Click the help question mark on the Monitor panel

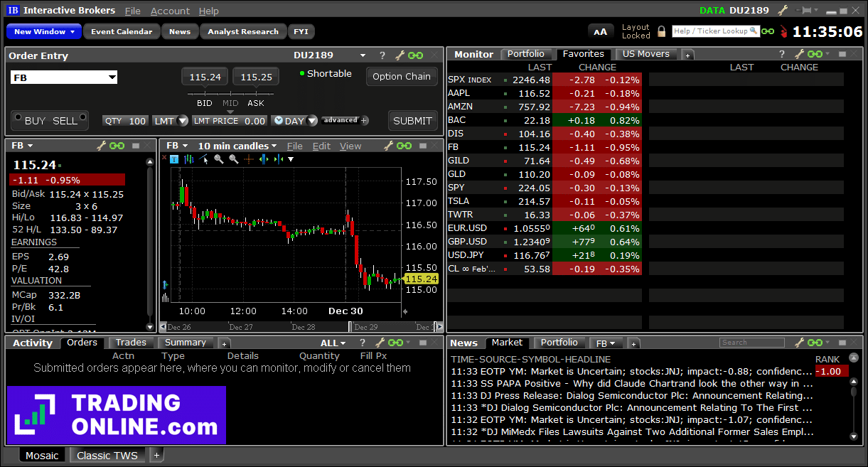[781, 54]
